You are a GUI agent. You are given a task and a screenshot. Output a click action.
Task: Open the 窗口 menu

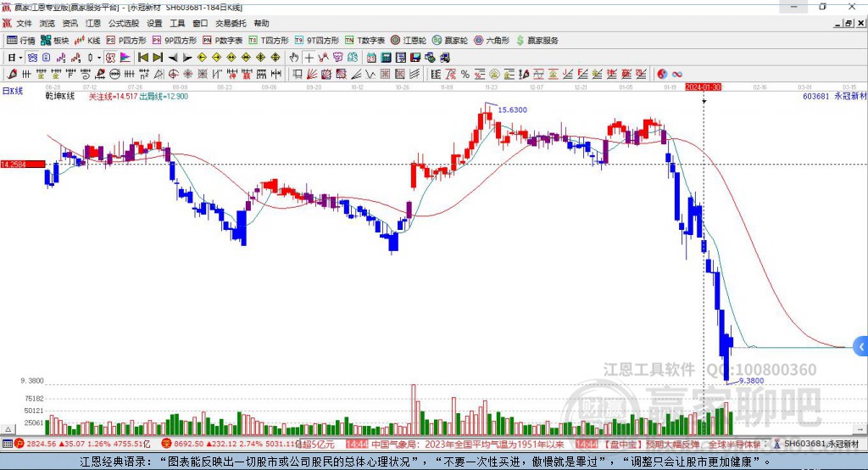(x=200, y=23)
